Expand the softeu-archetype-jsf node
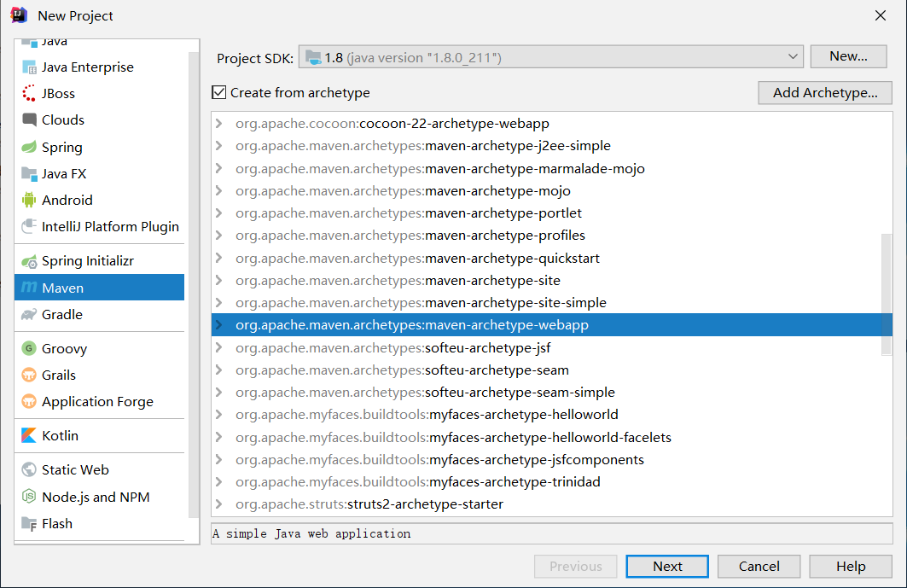This screenshot has width=907, height=588. coord(218,348)
